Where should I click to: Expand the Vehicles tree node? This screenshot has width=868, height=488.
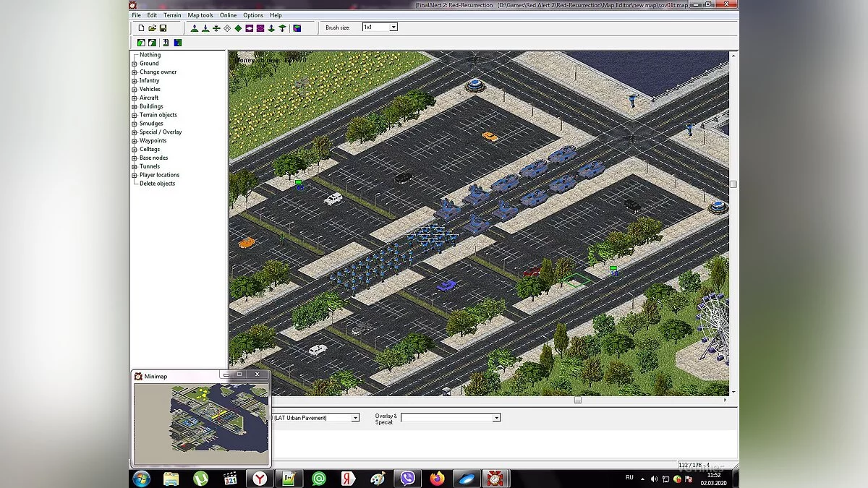tap(135, 90)
